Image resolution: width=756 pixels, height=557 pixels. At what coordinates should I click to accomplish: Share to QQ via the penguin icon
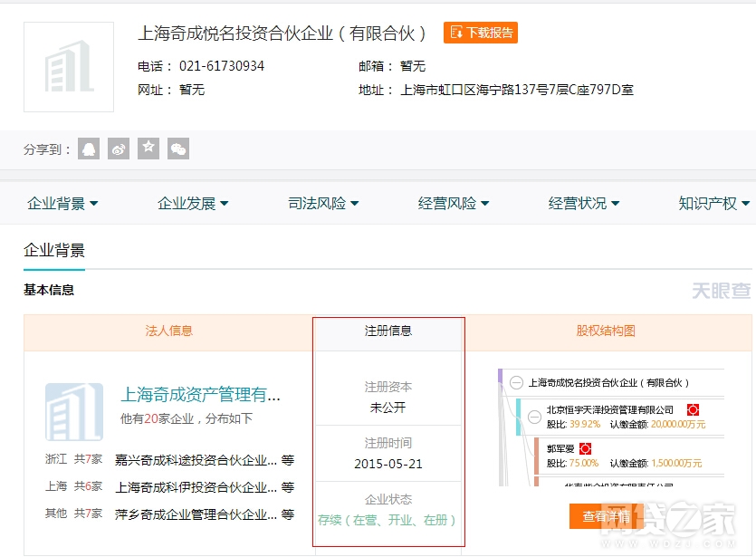89,149
